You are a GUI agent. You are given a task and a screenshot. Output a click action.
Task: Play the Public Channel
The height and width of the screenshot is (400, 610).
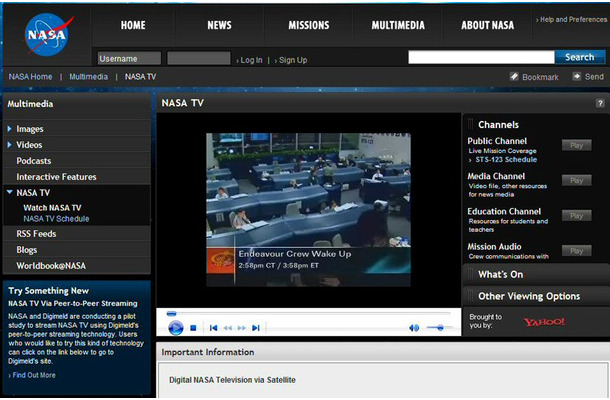point(576,145)
